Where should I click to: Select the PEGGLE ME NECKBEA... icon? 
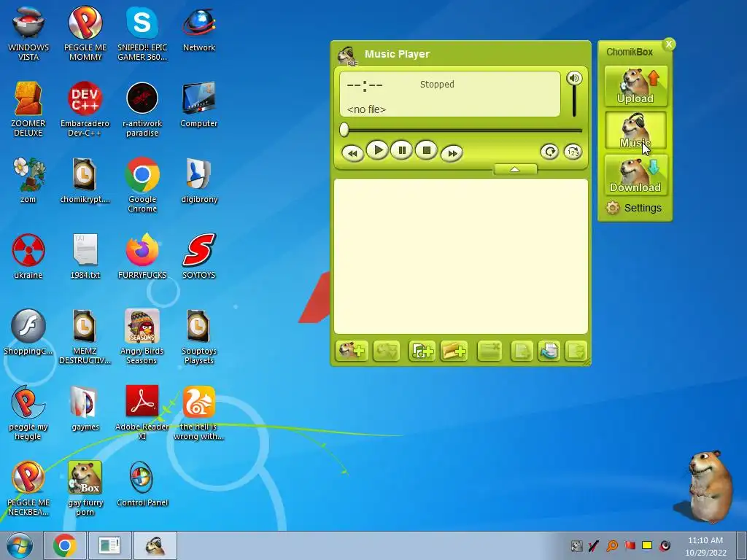[28, 489]
